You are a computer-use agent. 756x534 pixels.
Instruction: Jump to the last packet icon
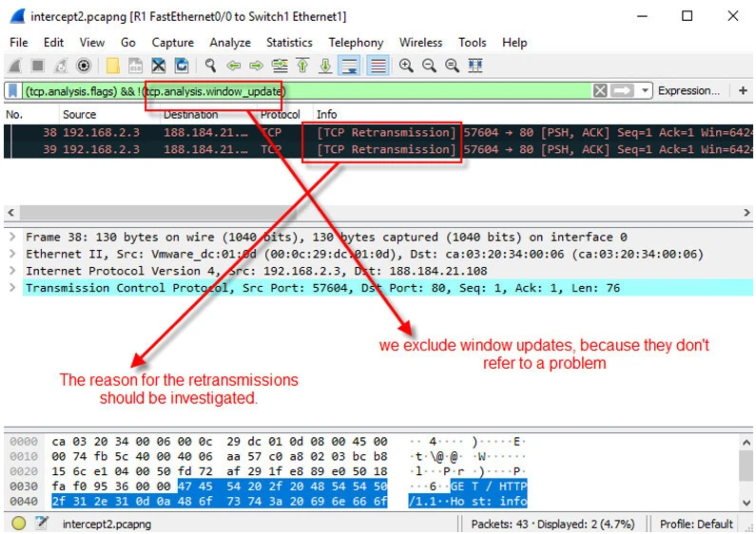tap(325, 66)
